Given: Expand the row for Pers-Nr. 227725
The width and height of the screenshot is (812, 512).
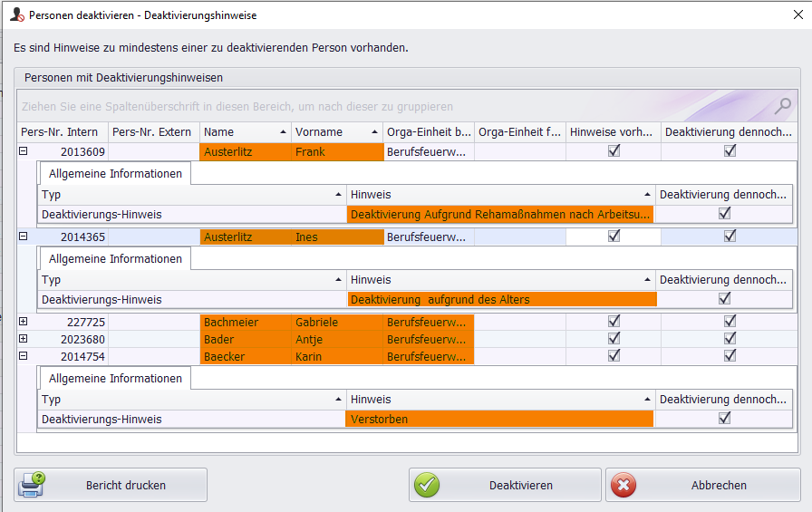Looking at the screenshot, I should pos(24,322).
